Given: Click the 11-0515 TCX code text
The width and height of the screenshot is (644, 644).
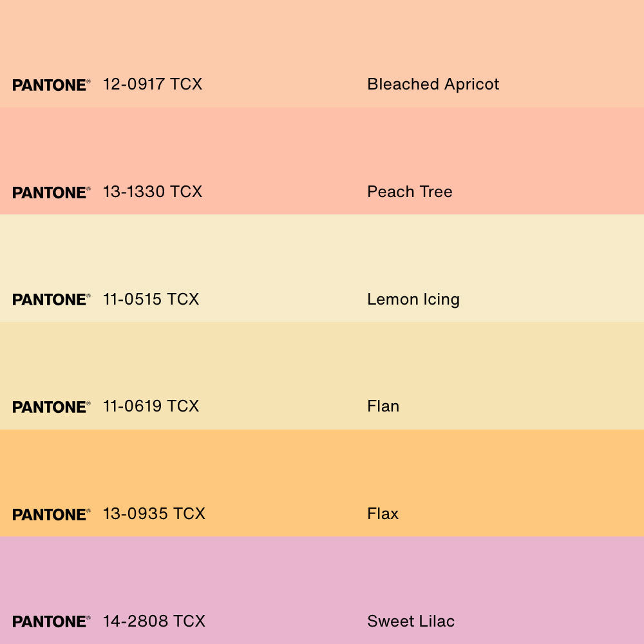Looking at the screenshot, I should point(151,299).
